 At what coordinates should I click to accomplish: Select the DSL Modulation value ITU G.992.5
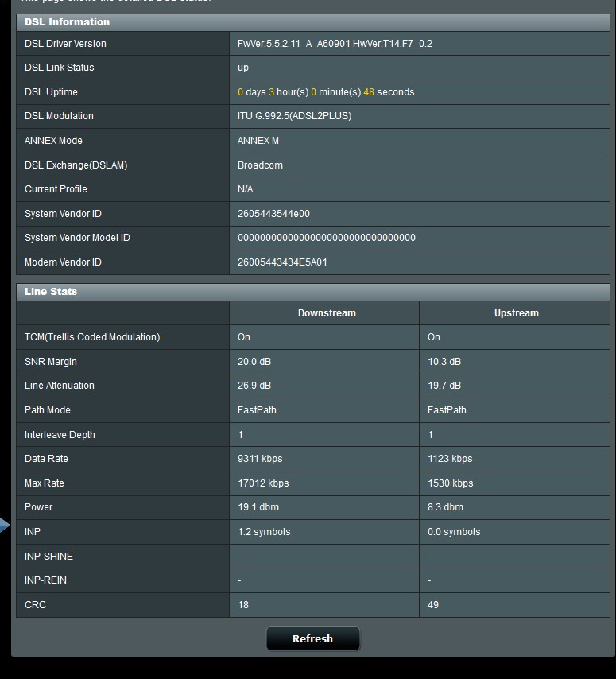pos(294,116)
